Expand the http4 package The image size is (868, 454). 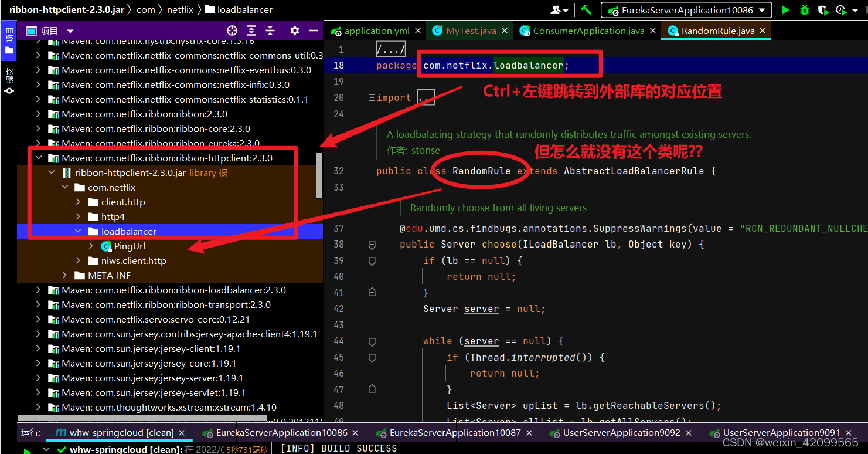[x=78, y=217]
